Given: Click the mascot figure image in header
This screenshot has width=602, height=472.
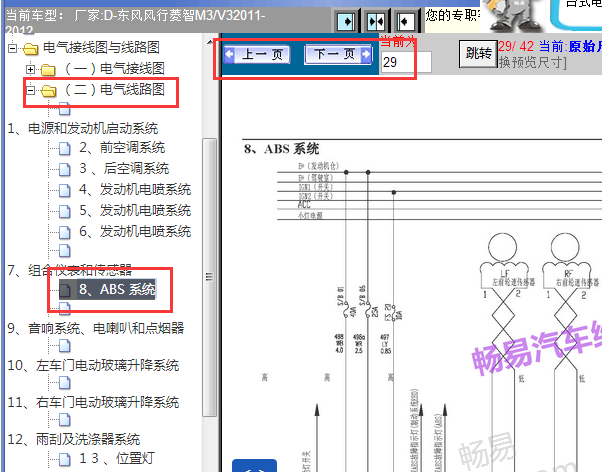Looking at the screenshot, I should [513, 16].
